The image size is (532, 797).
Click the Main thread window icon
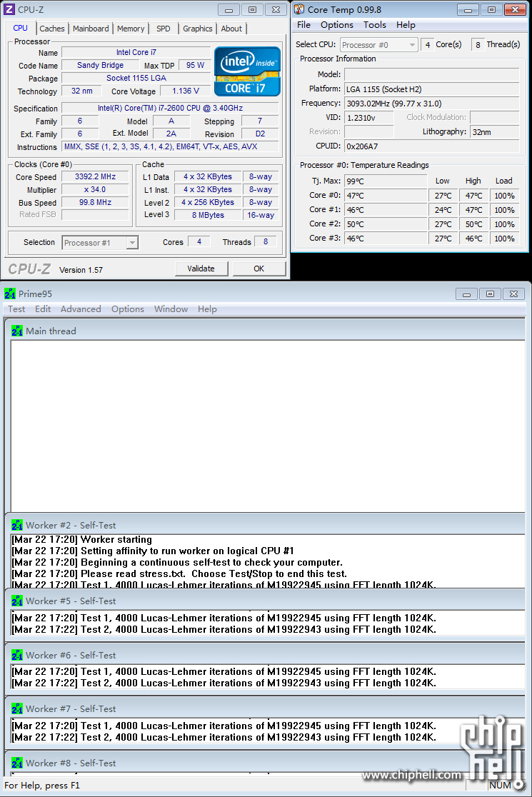pyautogui.click(x=16, y=331)
